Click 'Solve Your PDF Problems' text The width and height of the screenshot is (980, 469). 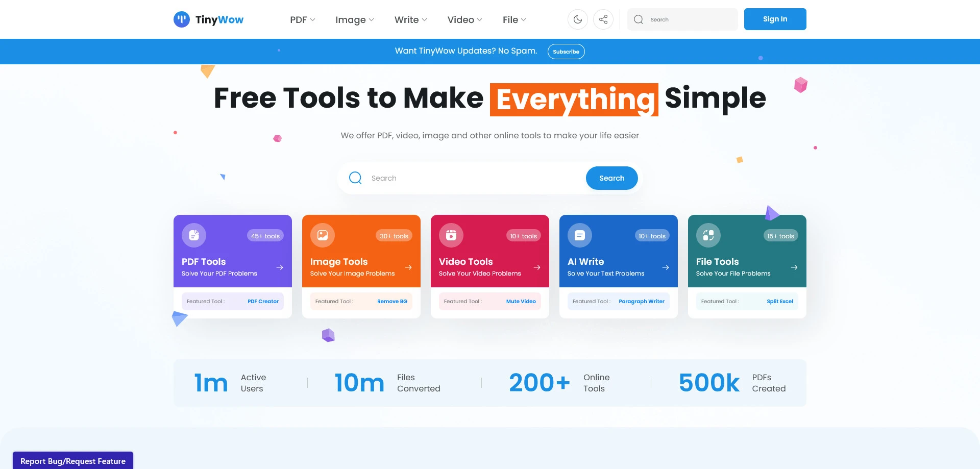[x=219, y=274]
